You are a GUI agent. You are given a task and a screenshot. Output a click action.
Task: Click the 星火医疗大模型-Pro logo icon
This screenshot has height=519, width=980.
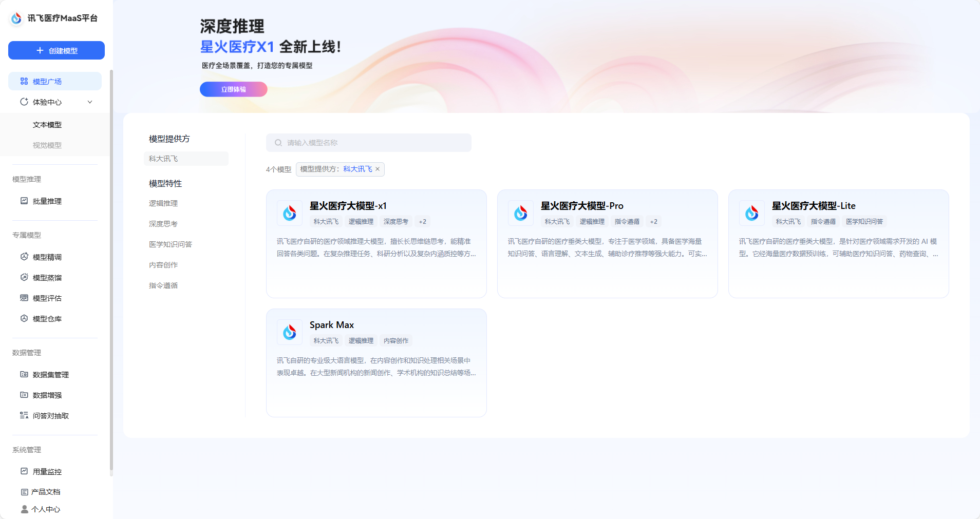click(521, 213)
